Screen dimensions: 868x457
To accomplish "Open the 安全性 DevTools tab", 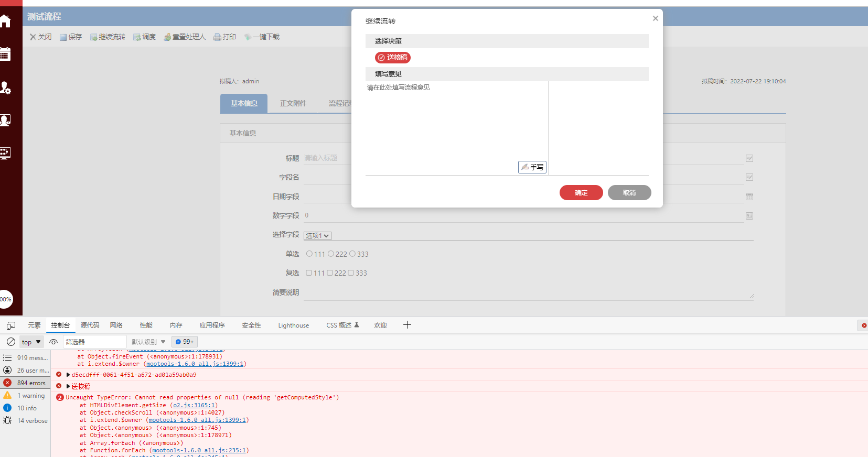I will [x=252, y=325].
